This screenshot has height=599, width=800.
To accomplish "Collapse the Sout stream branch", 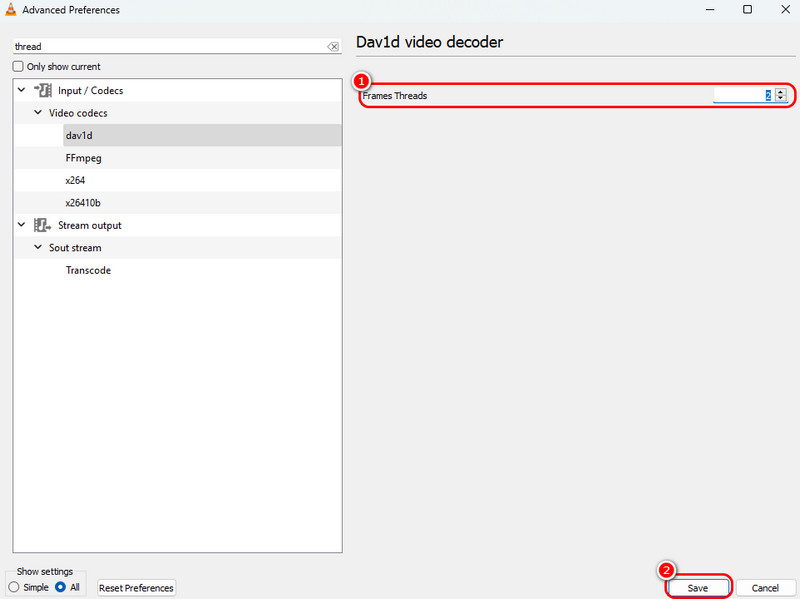I will click(x=38, y=248).
